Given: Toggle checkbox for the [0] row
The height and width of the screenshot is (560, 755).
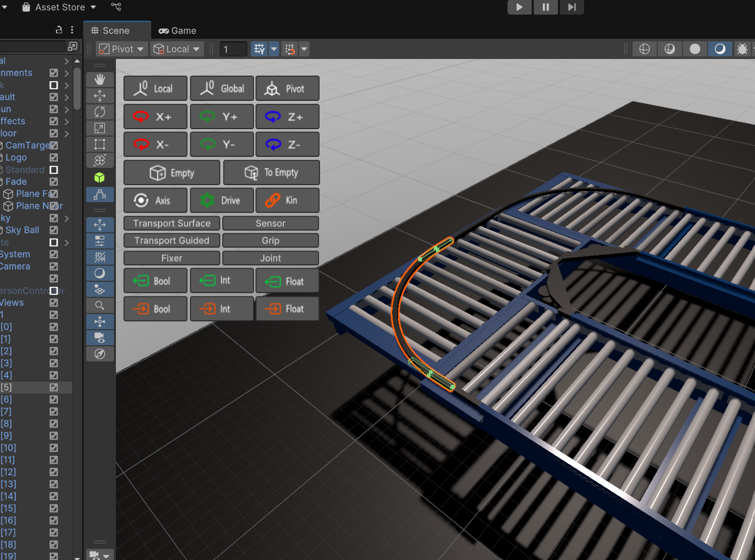Looking at the screenshot, I should click(54, 327).
